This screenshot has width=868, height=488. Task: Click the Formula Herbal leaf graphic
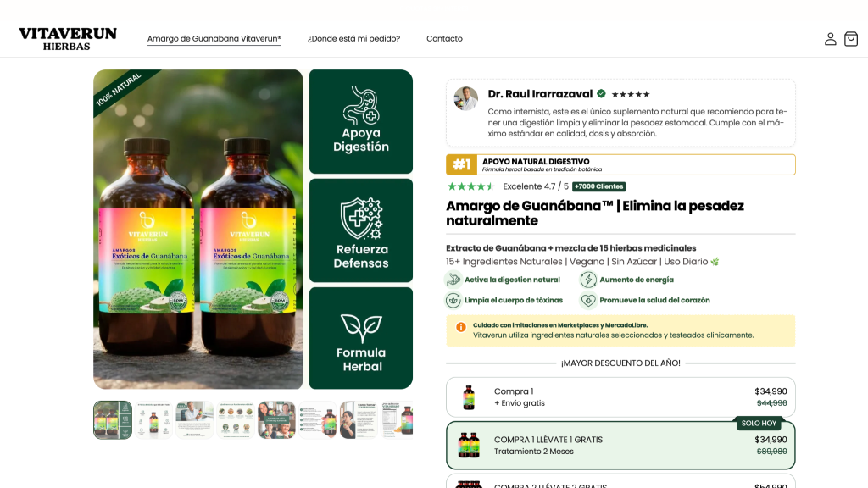[361, 328]
